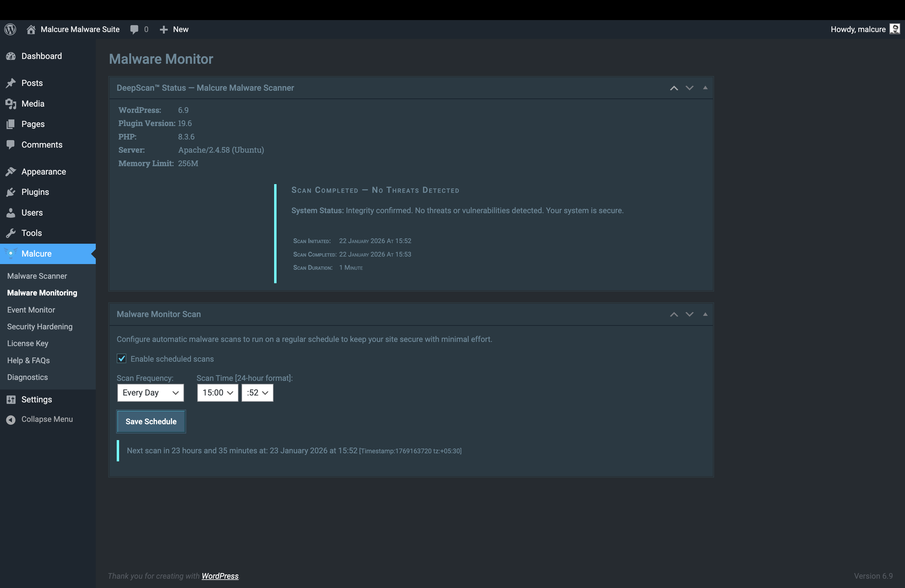This screenshot has height=588, width=905.
Task: Open Scan Frequency Every Day dropdown
Action: [x=150, y=392]
